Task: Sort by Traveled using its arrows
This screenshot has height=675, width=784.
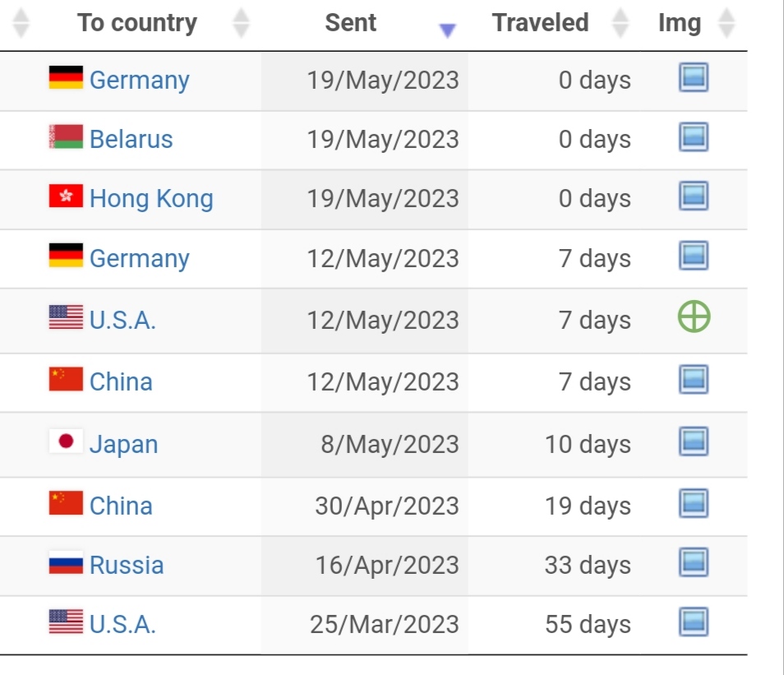Action: [x=620, y=23]
